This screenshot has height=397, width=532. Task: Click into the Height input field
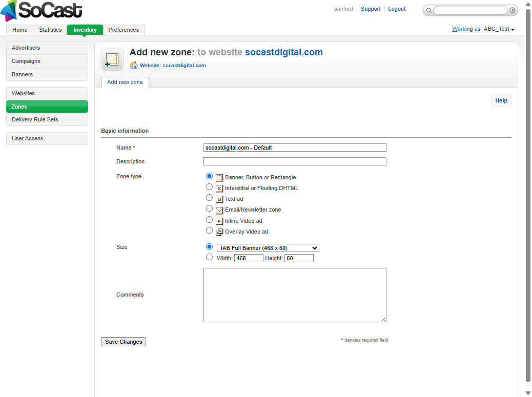299,258
